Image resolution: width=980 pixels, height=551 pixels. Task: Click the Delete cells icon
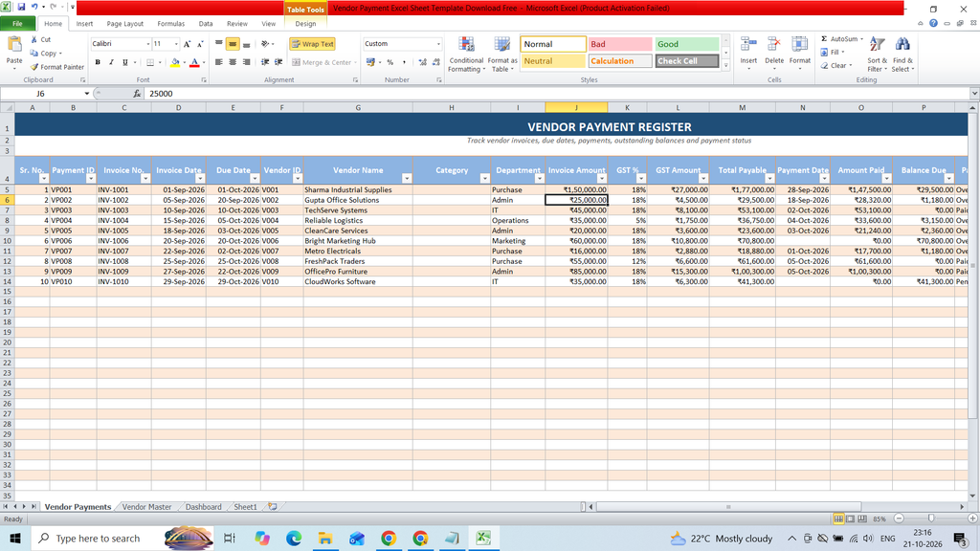point(773,45)
